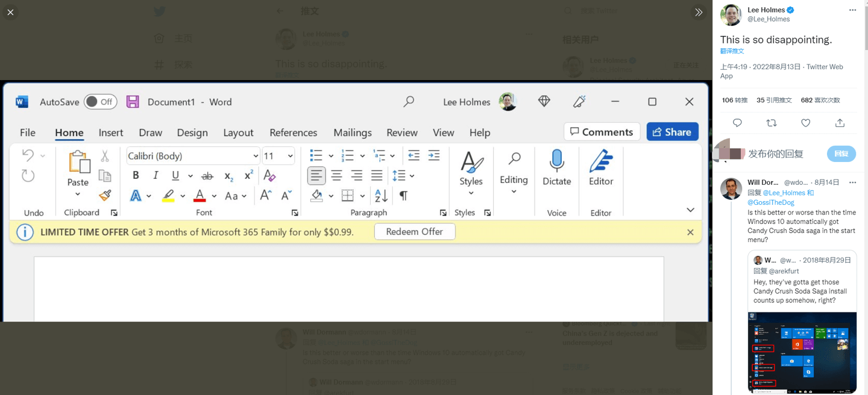Open the Calibri (Body) font name box
Screen dimensions: 868x395
click(193, 156)
